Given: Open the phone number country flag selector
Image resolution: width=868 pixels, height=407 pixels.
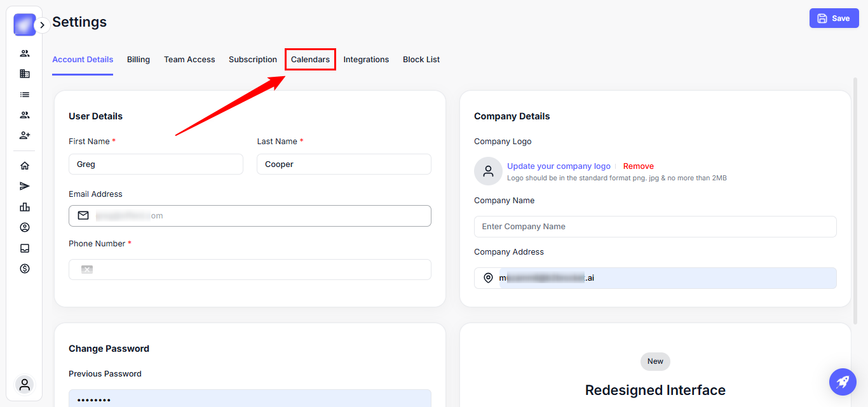Looking at the screenshot, I should pyautogui.click(x=87, y=269).
